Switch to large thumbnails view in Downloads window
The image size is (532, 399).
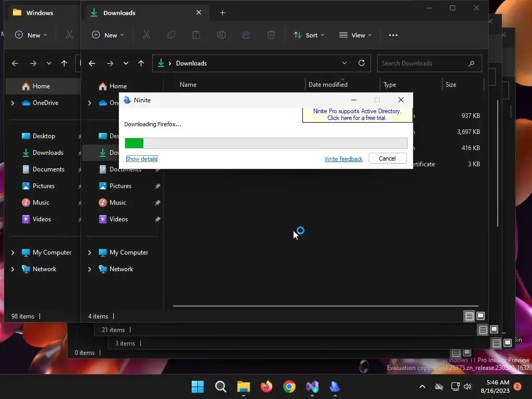(x=481, y=316)
